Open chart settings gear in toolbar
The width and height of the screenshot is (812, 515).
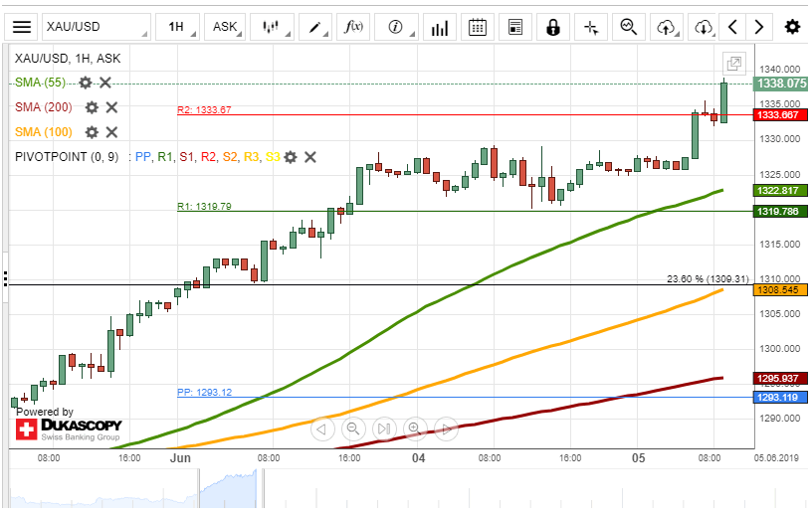click(792, 27)
